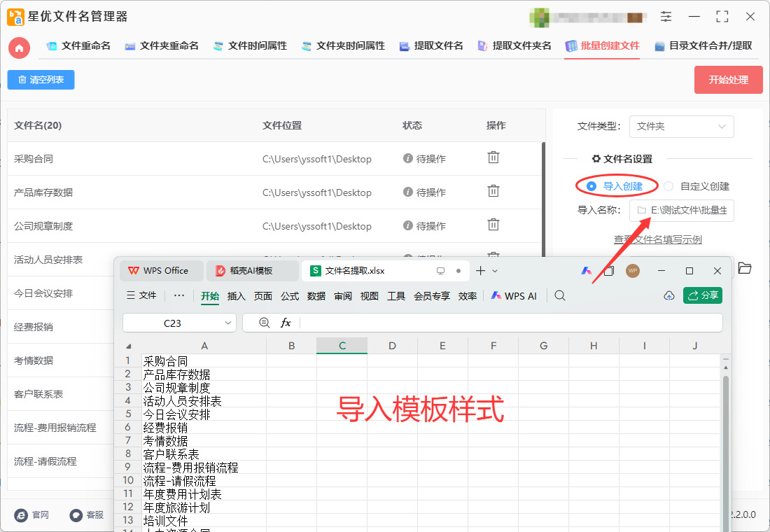Click the 导入名称 file path field
The height and width of the screenshot is (532, 770).
tap(682, 210)
